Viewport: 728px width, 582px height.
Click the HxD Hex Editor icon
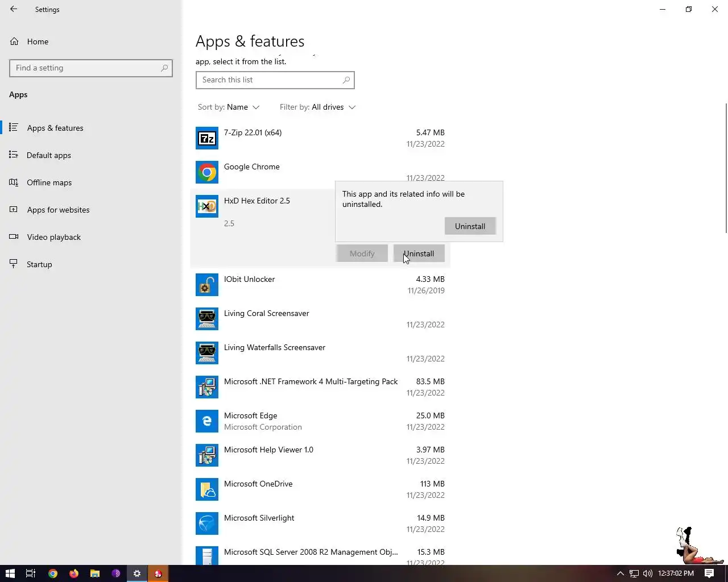click(x=207, y=206)
